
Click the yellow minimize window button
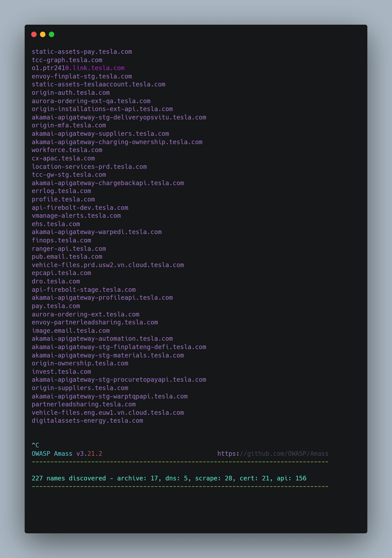pyautogui.click(x=43, y=35)
